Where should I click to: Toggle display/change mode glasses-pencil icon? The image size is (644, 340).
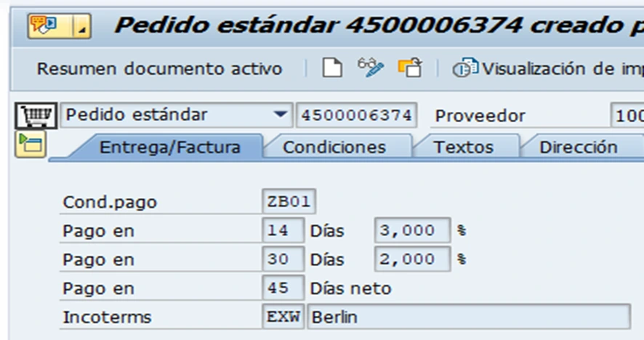tap(371, 68)
